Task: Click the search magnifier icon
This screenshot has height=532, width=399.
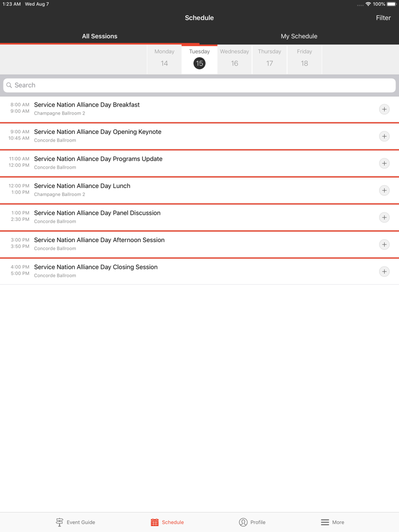Action: (x=9, y=85)
